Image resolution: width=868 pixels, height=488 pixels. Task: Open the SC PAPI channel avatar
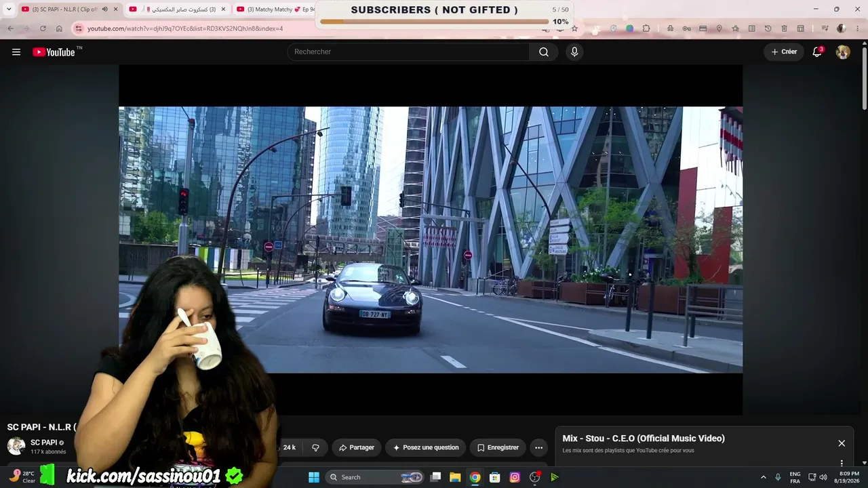tap(16, 446)
